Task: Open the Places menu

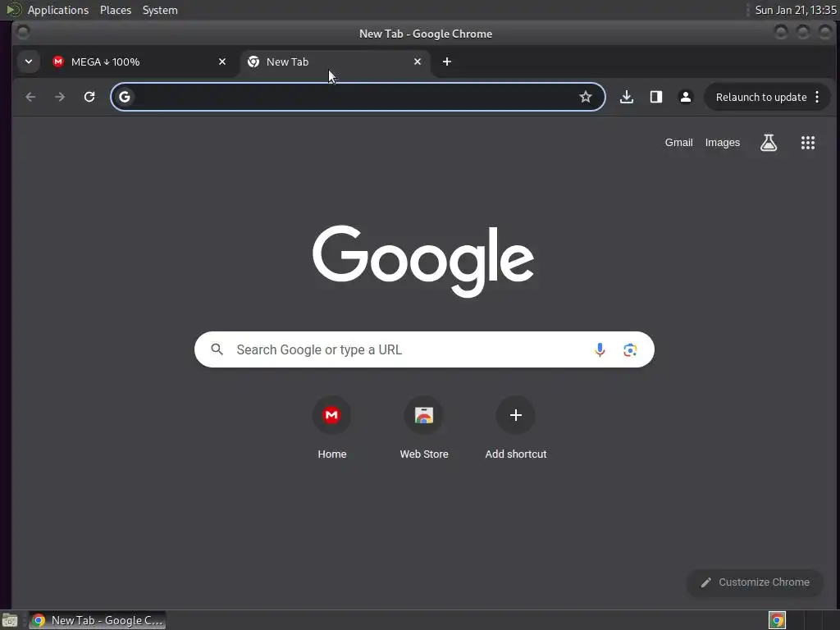Action: (116, 10)
